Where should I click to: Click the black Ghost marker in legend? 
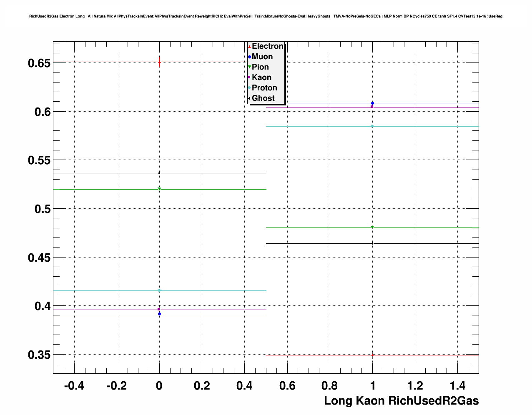pos(249,98)
